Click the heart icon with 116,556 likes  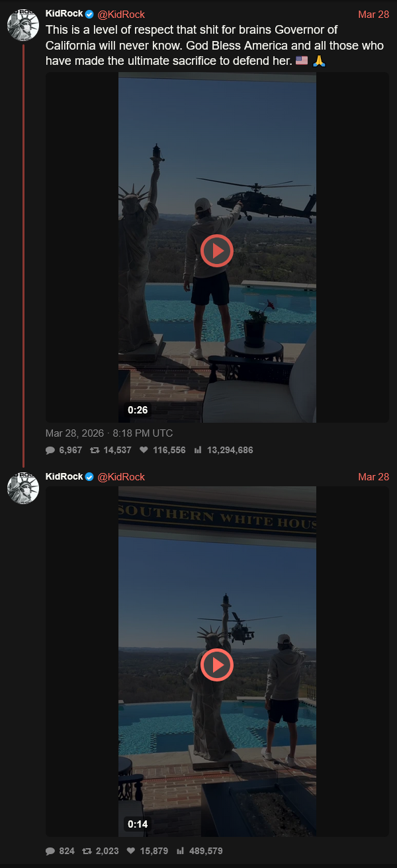144,450
